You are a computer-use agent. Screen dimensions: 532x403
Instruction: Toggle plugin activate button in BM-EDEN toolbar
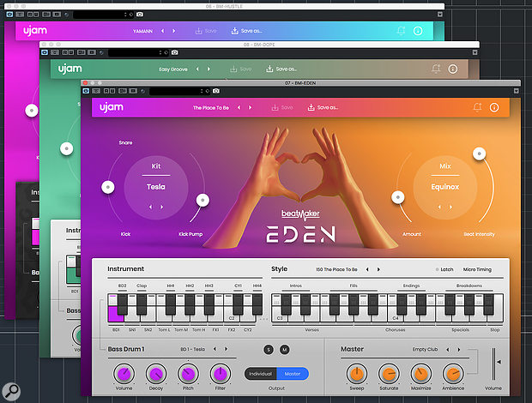(86, 91)
